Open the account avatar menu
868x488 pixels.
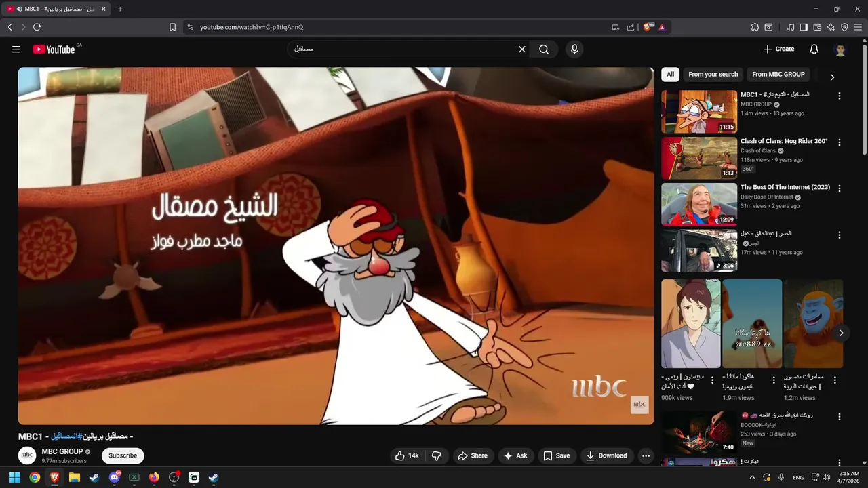[840, 49]
